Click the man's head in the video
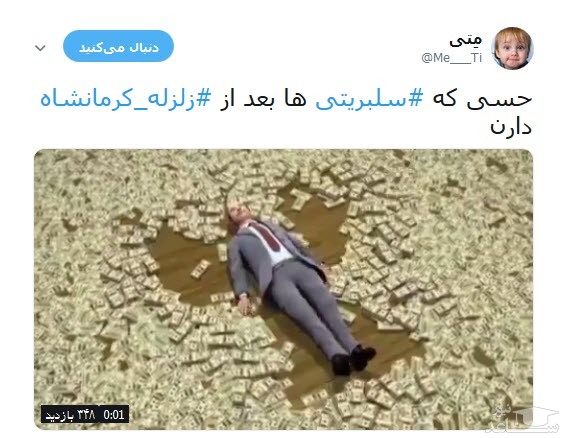 tap(236, 213)
